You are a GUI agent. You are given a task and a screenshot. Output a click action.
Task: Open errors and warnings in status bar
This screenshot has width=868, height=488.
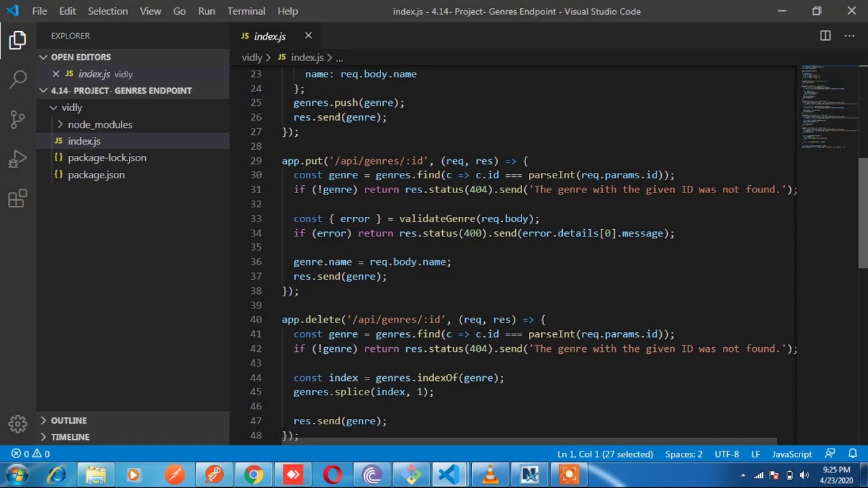click(31, 454)
